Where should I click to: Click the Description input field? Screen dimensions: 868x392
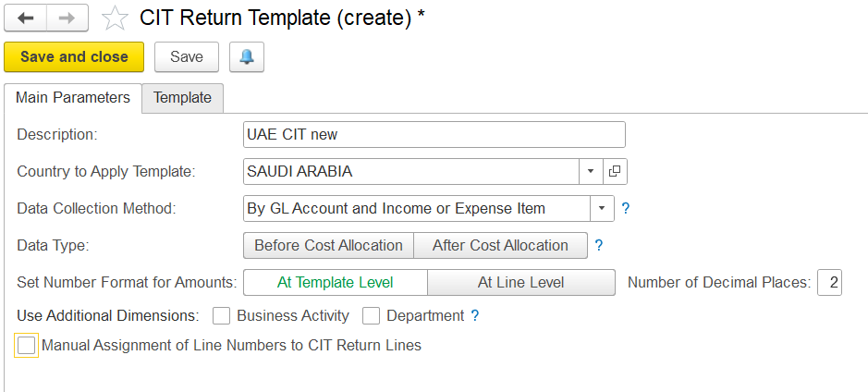point(434,135)
